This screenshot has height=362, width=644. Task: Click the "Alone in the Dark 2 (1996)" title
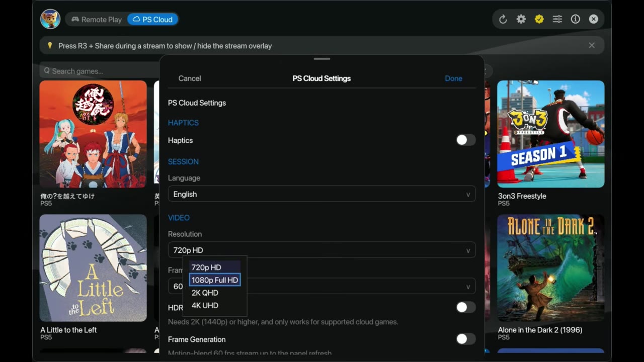coord(540,330)
